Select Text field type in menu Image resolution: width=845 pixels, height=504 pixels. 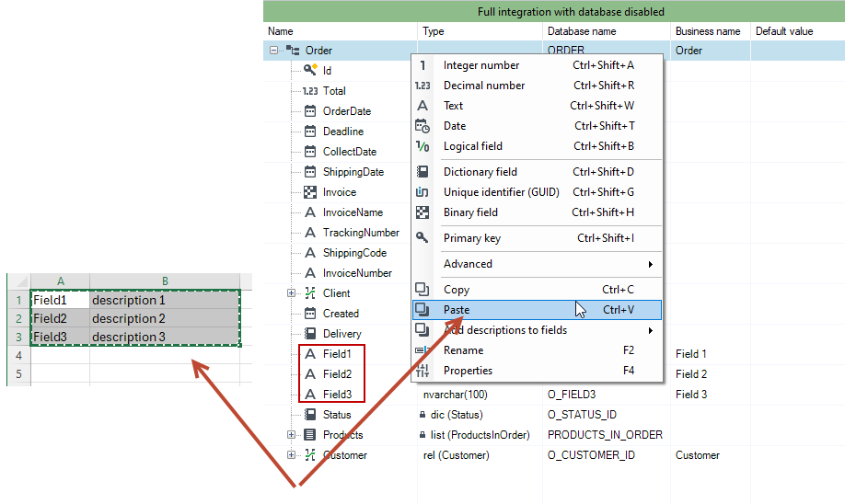(537, 106)
